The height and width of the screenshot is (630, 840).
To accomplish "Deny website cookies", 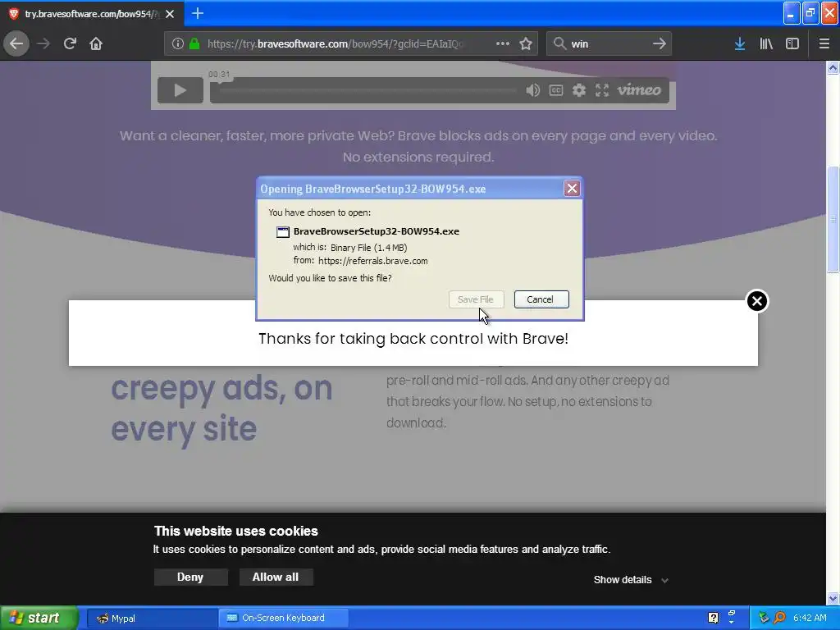I will tap(190, 577).
